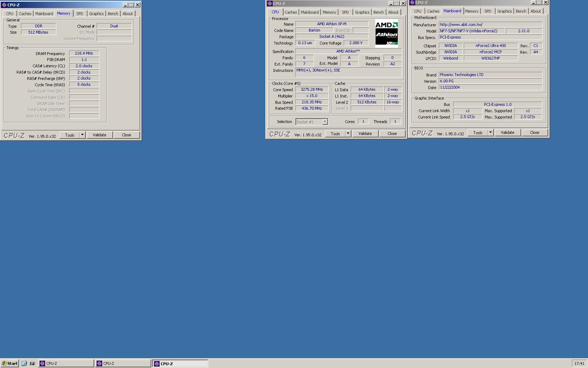Viewport: 588px width, 368px height.
Task: Open the Graphics tab in the CPU window
Action: tap(362, 12)
